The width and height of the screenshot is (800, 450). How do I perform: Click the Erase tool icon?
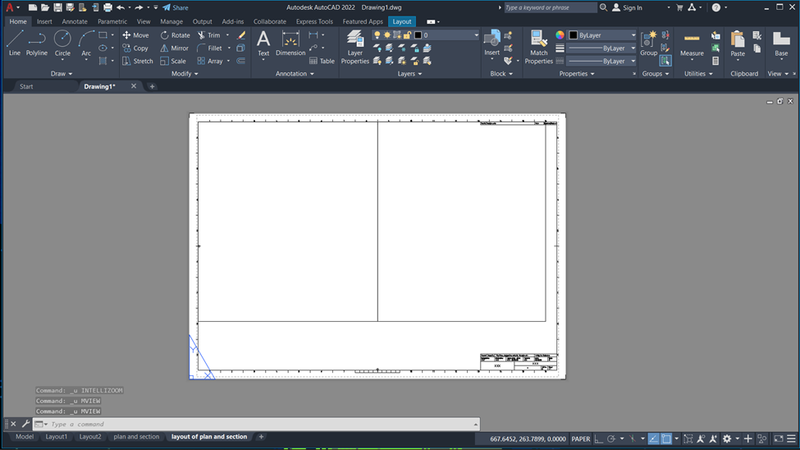click(241, 35)
